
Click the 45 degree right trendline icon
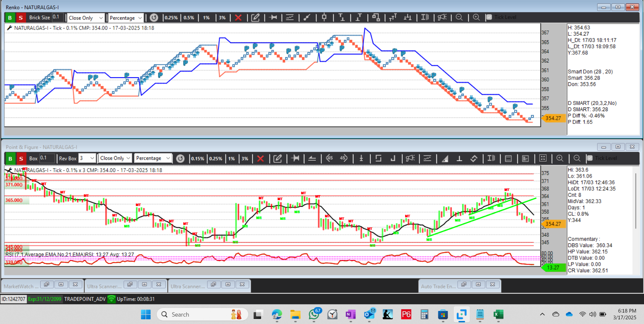[344, 158]
